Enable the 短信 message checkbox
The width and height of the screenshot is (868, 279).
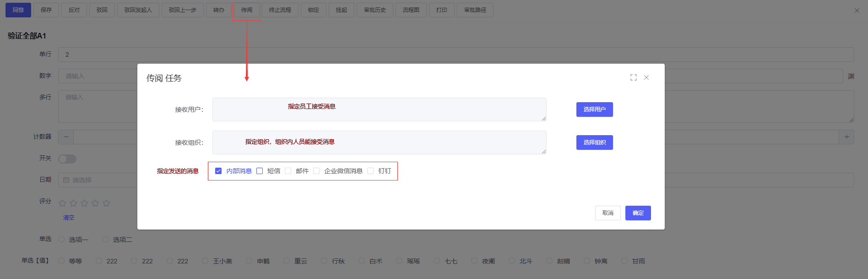(x=260, y=171)
